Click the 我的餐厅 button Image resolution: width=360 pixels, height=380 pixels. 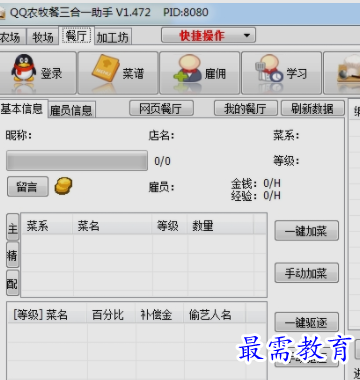[x=245, y=109]
